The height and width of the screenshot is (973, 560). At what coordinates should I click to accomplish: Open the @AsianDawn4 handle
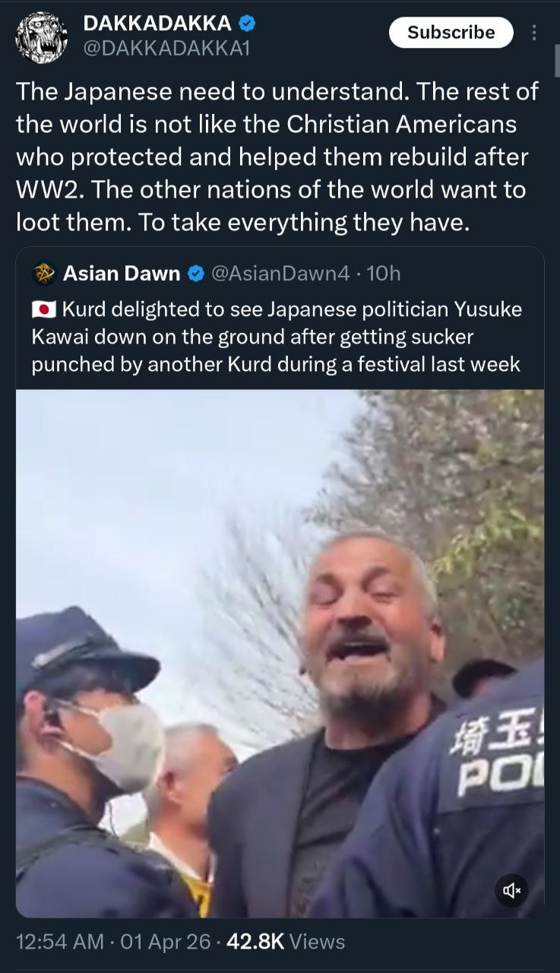[x=280, y=274]
